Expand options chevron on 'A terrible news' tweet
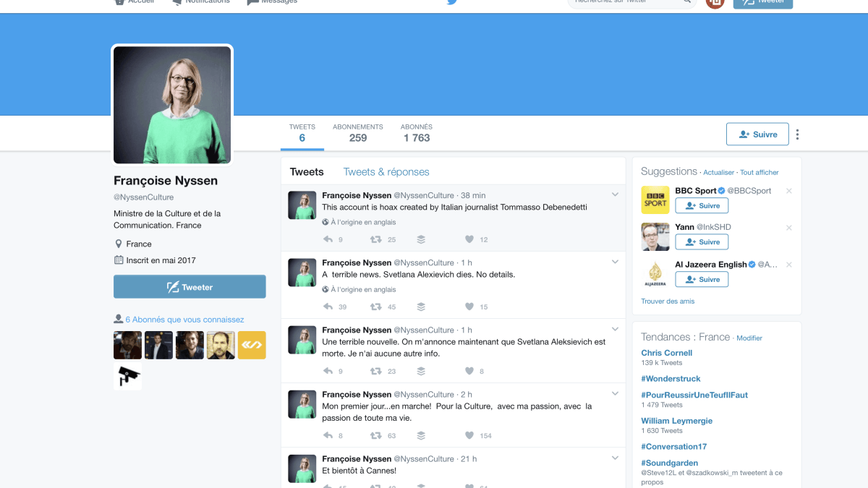 click(615, 262)
